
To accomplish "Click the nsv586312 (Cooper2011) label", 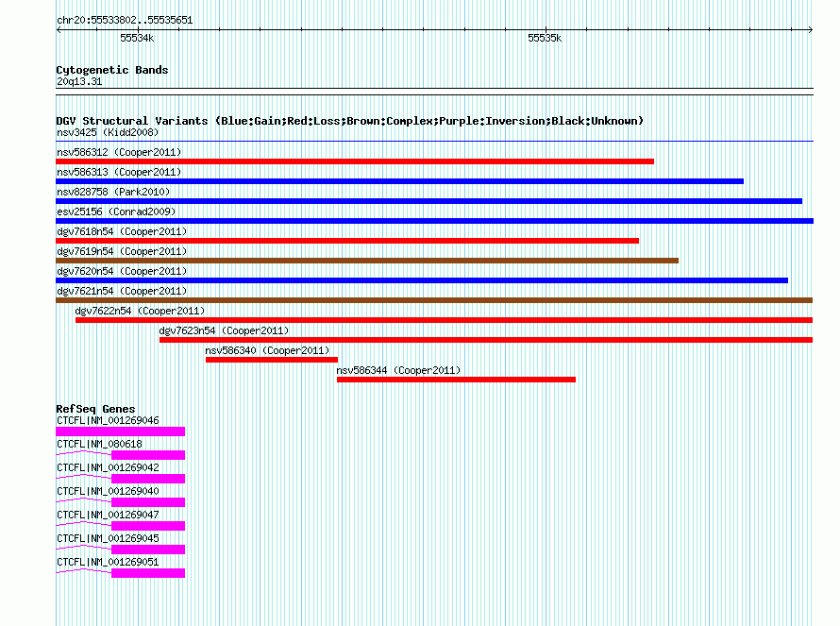I will pyautogui.click(x=119, y=152).
